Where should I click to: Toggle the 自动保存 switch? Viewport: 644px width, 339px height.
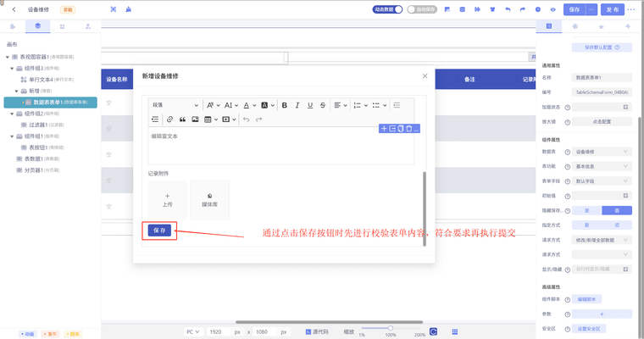click(x=422, y=9)
